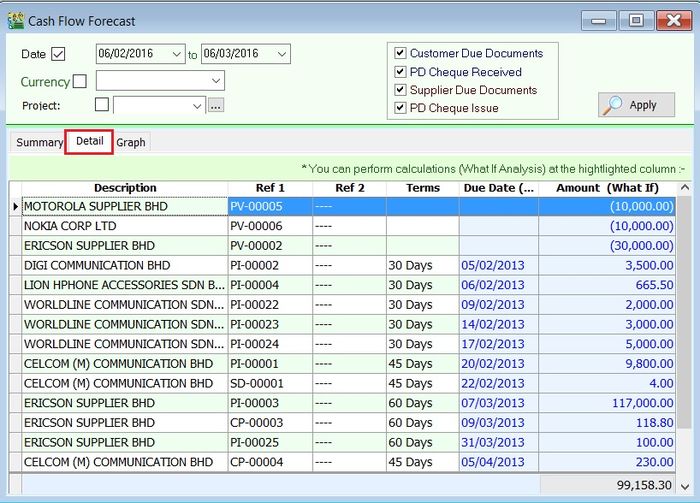The width and height of the screenshot is (700, 503).
Task: Uncheck PD Cheque Received option
Action: tap(401, 72)
